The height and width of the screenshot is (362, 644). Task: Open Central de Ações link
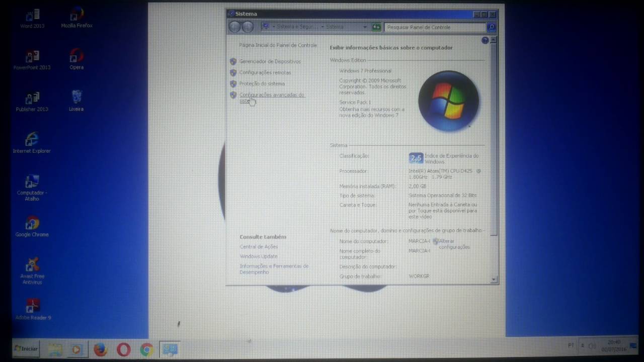pos(259,247)
